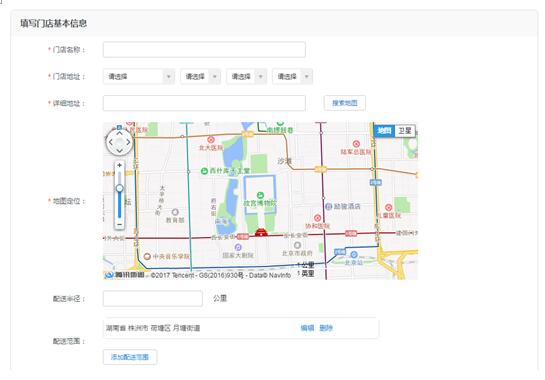Screen dimensions: 545x380
Task: Click the 搜索地图 button
Action: pos(344,103)
